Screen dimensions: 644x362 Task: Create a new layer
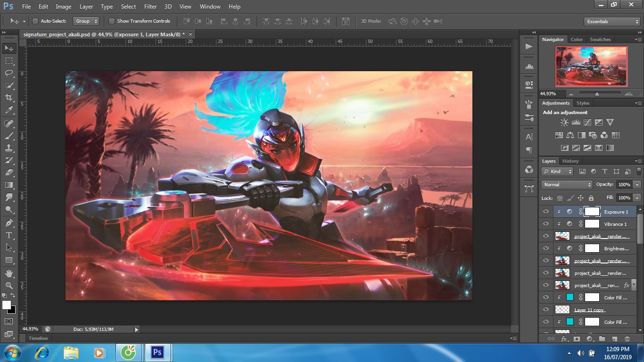coord(614,339)
